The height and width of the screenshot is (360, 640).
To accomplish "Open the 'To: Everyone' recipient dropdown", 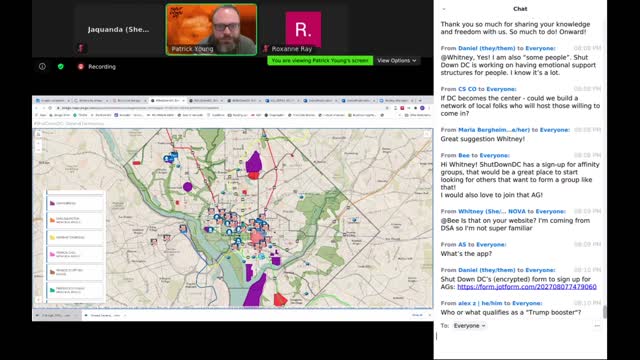I will point(469,326).
